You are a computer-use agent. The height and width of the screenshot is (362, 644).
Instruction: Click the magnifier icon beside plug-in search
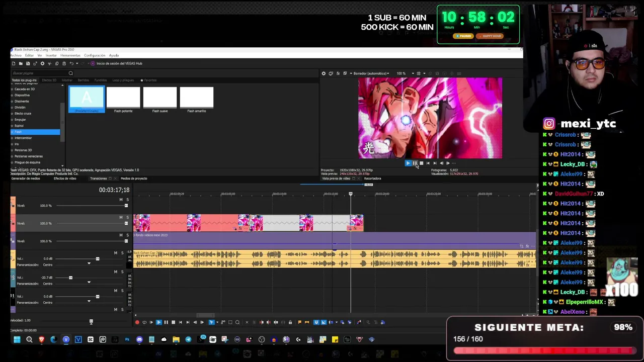(x=70, y=73)
